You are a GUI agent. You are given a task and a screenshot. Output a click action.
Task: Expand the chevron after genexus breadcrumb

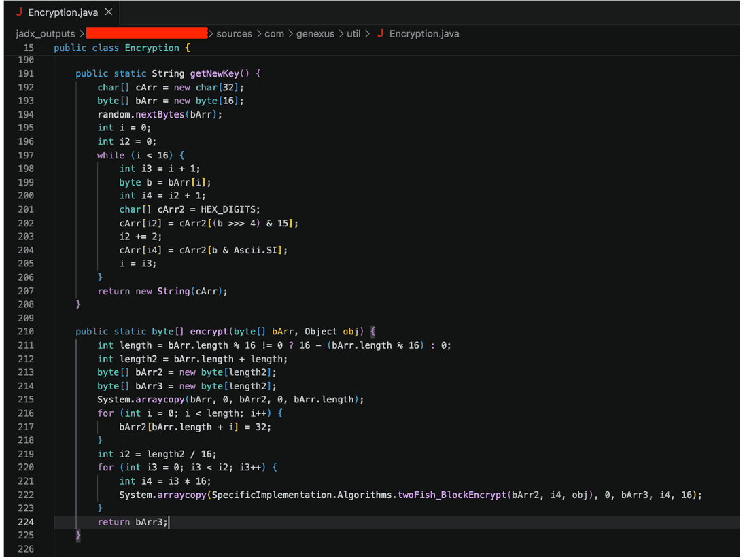pyautogui.click(x=341, y=34)
